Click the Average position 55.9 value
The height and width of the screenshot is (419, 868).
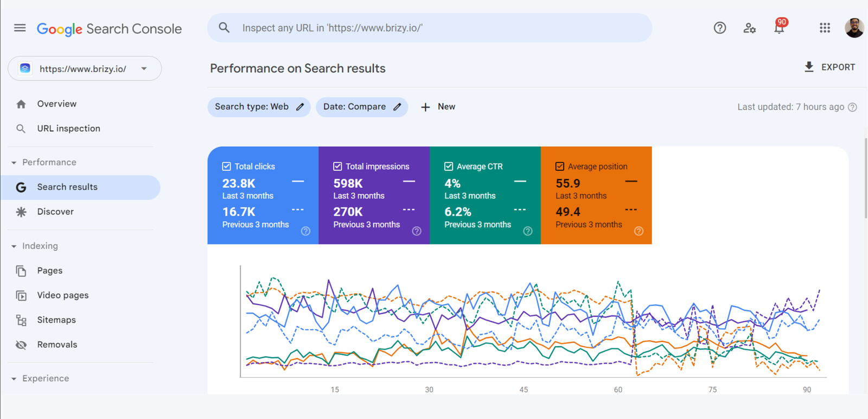(568, 183)
